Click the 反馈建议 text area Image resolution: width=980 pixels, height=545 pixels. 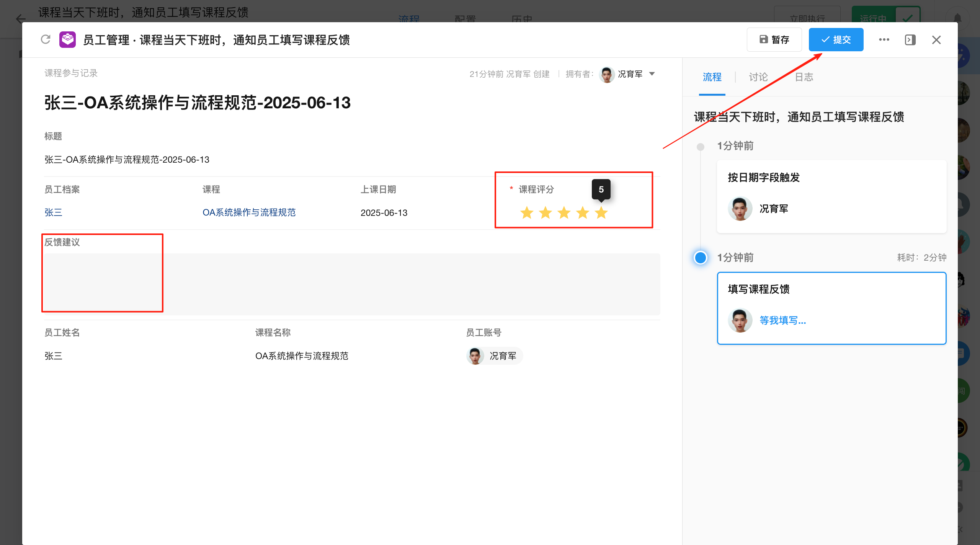[352, 284]
